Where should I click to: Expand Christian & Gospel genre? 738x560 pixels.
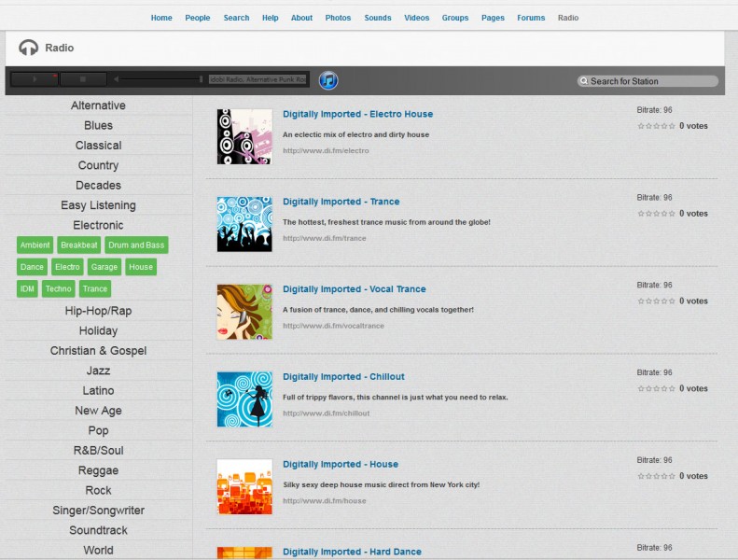pyautogui.click(x=98, y=351)
